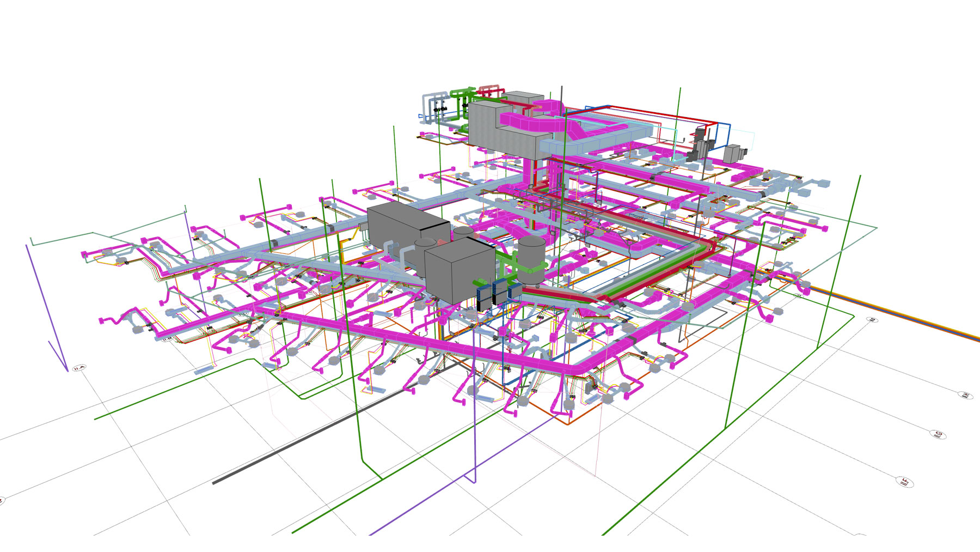980x552 pixels.
Task: Select the front large gray equipment box
Action: (x=457, y=270)
